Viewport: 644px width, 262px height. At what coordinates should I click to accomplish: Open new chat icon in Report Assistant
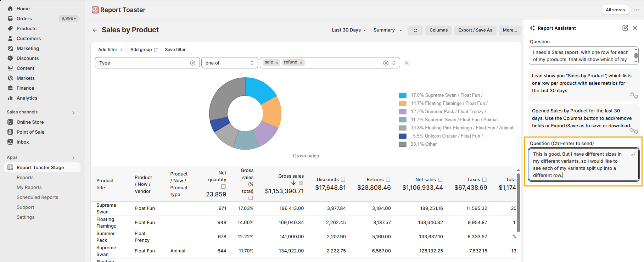[625, 28]
